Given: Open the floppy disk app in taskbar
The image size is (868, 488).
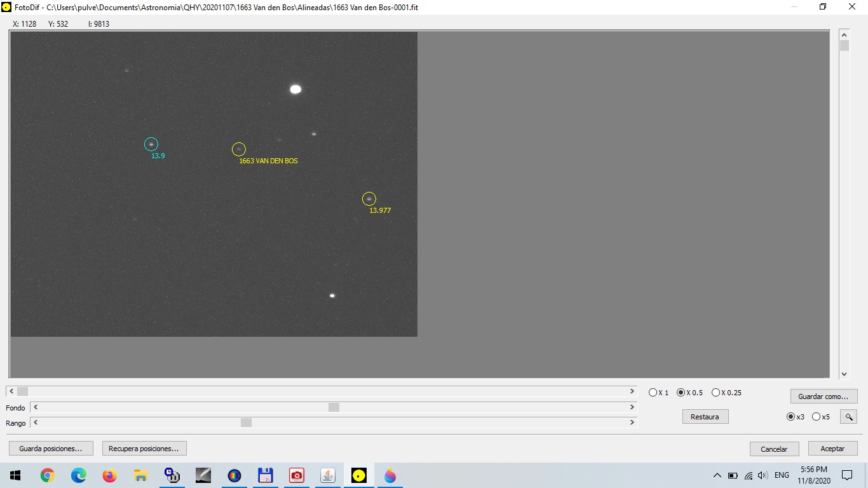Looking at the screenshot, I should pos(266,475).
